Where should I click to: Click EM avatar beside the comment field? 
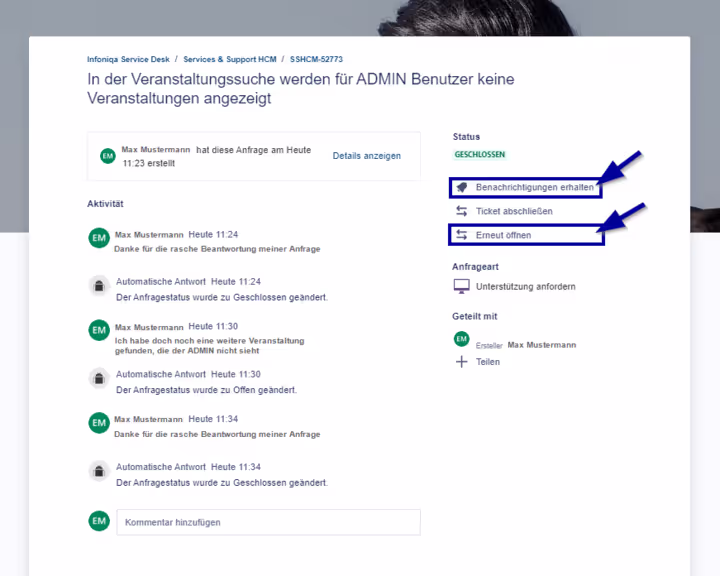[99, 521]
